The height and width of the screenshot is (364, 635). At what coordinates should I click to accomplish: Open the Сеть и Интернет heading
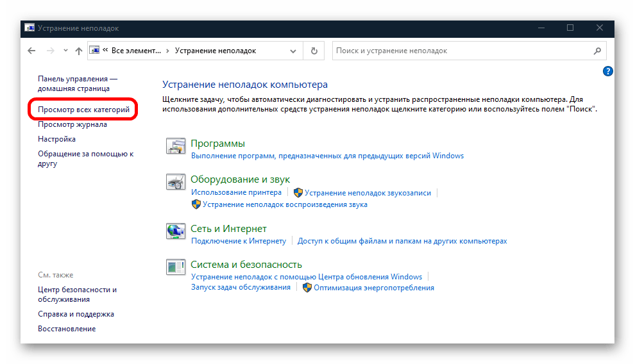click(228, 229)
